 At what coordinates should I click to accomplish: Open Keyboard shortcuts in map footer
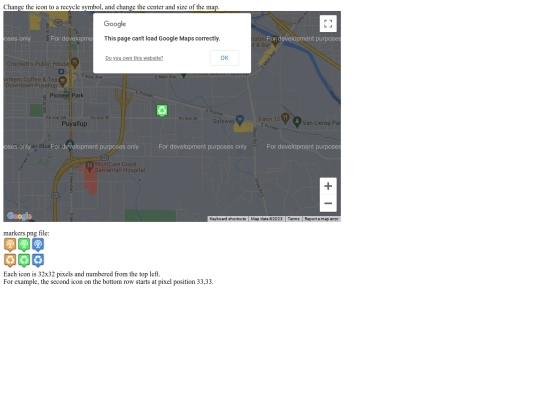click(228, 219)
